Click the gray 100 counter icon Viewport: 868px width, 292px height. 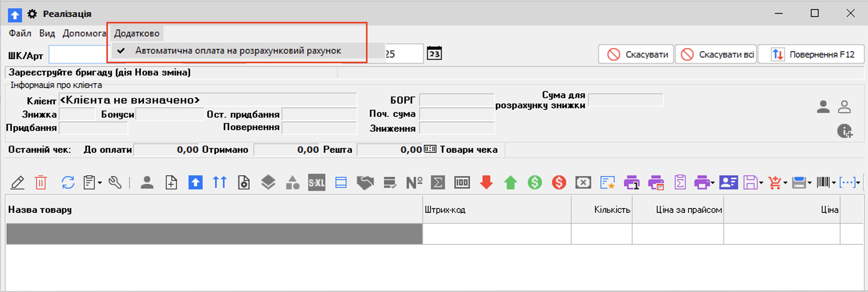[462, 182]
